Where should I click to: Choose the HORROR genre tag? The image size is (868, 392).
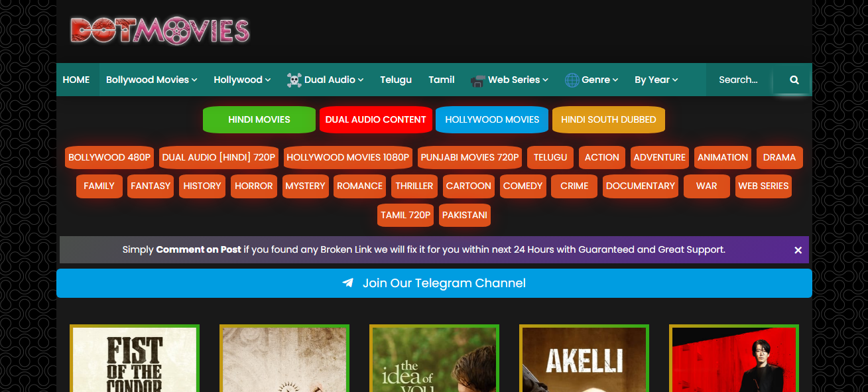pos(254,186)
